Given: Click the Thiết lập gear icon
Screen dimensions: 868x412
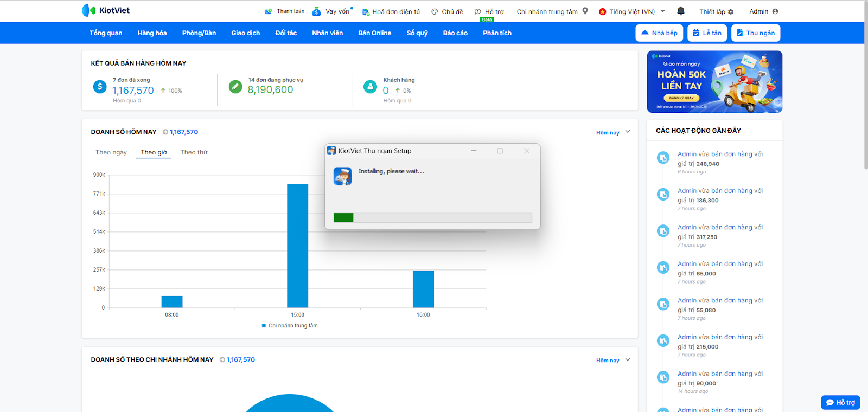Looking at the screenshot, I should coord(731,11).
